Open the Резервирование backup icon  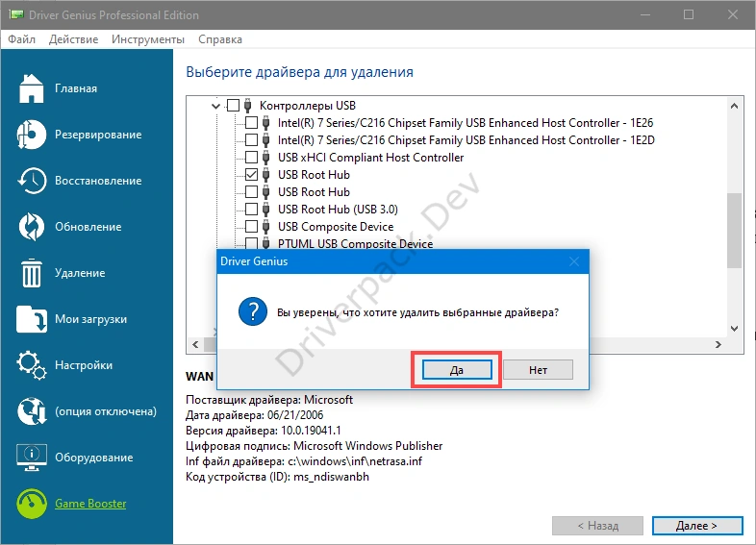[32, 135]
